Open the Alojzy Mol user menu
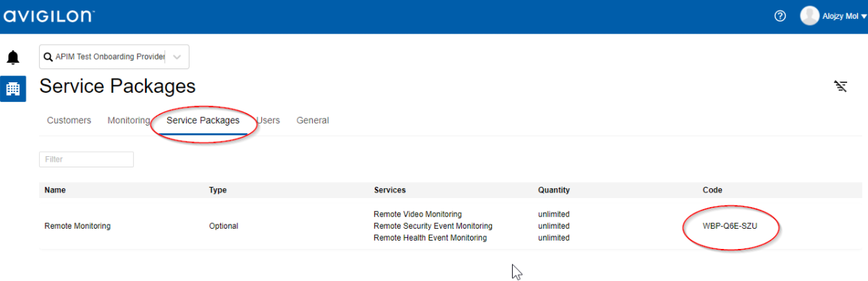The image size is (868, 281). [844, 16]
